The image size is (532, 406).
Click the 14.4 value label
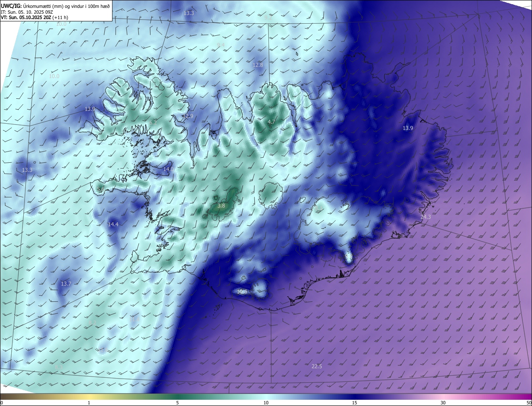(113, 224)
